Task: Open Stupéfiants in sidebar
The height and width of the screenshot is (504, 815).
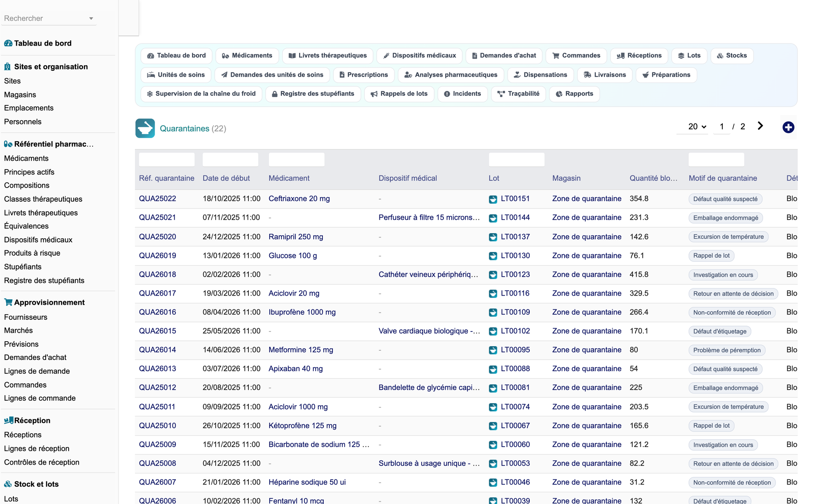Action: (x=23, y=267)
